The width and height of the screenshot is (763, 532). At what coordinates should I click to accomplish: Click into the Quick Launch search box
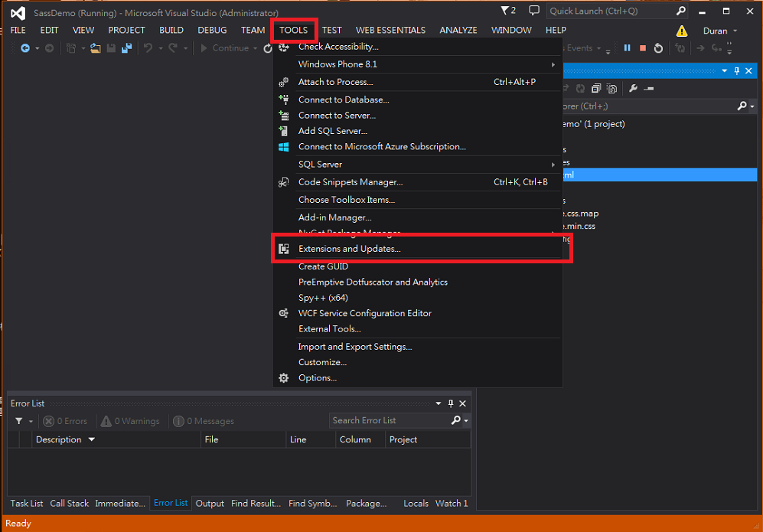611,11
